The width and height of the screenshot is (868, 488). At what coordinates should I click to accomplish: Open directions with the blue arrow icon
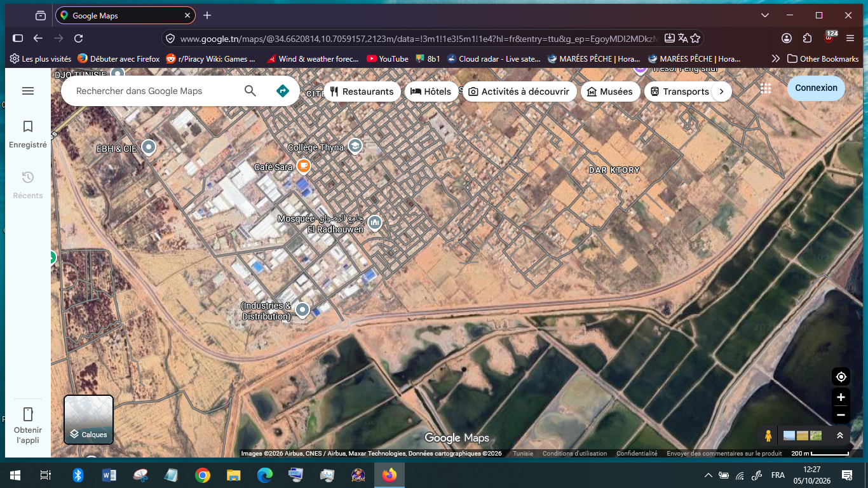283,91
